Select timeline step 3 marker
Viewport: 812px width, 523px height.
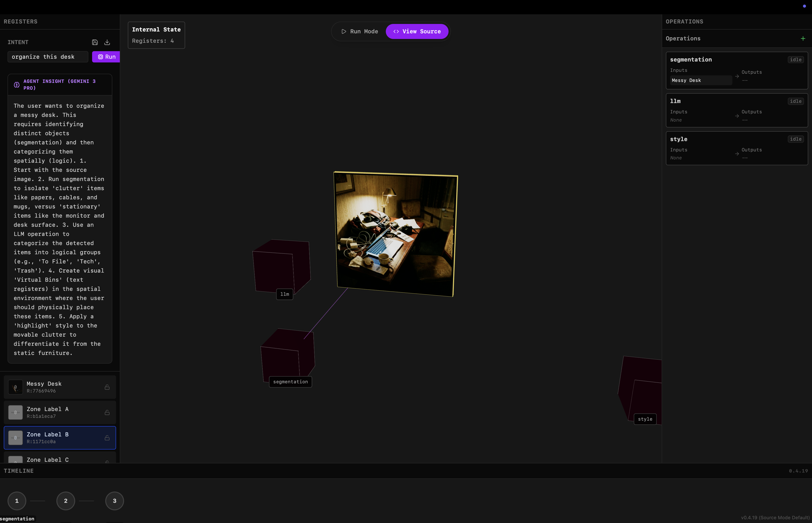point(115,501)
